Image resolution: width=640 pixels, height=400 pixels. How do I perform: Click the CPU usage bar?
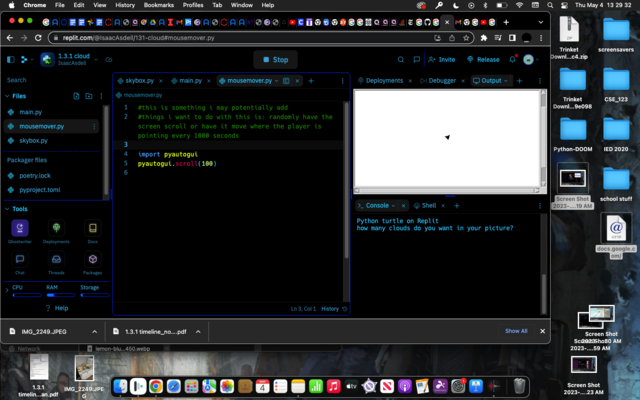27,295
